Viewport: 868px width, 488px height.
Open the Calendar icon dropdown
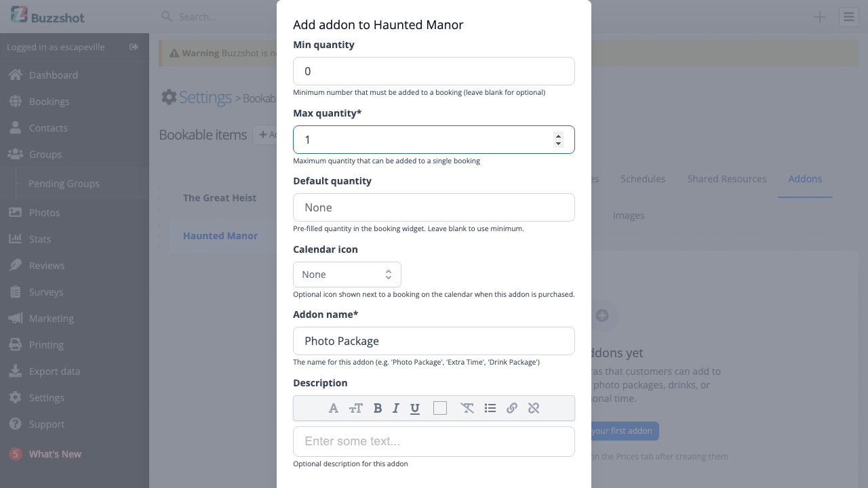(347, 274)
